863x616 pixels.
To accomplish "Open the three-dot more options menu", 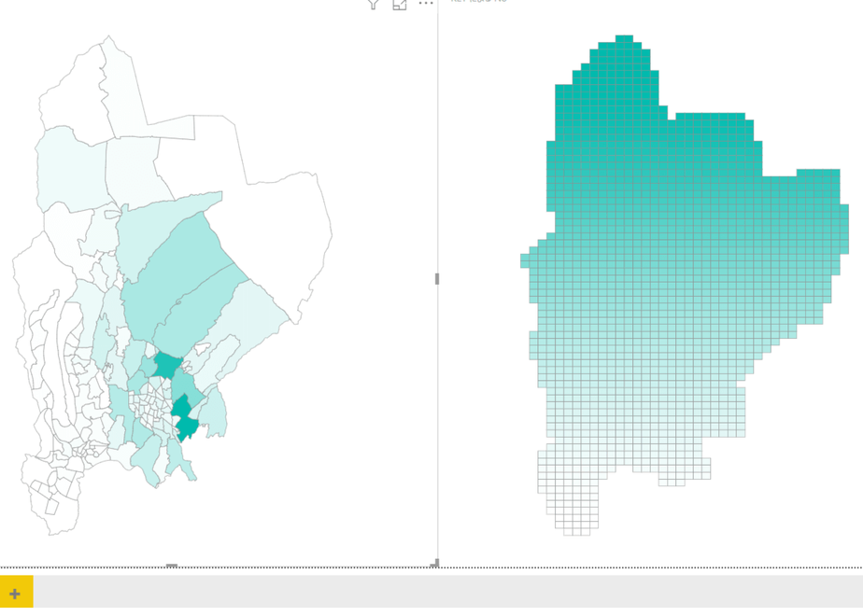I will tap(426, 4).
